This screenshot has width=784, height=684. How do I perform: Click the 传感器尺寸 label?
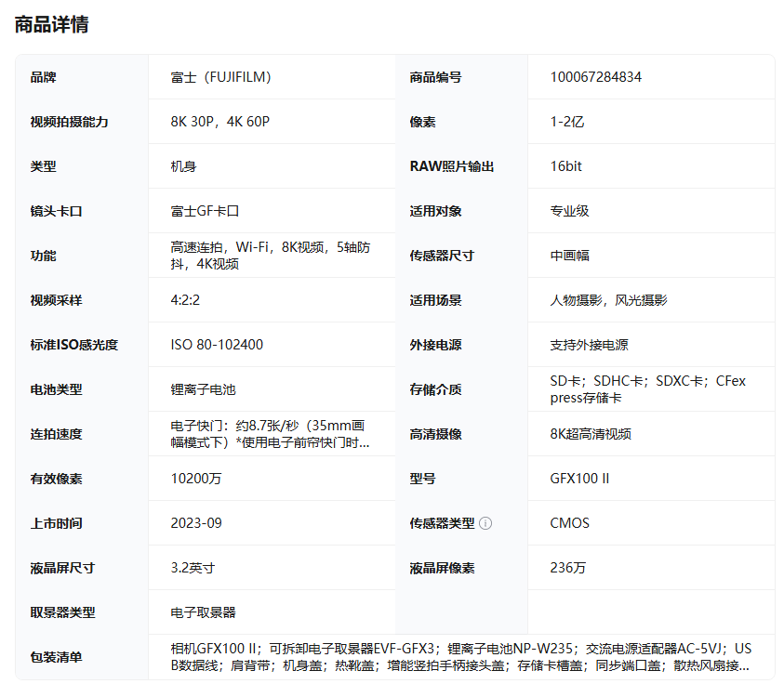click(x=442, y=256)
